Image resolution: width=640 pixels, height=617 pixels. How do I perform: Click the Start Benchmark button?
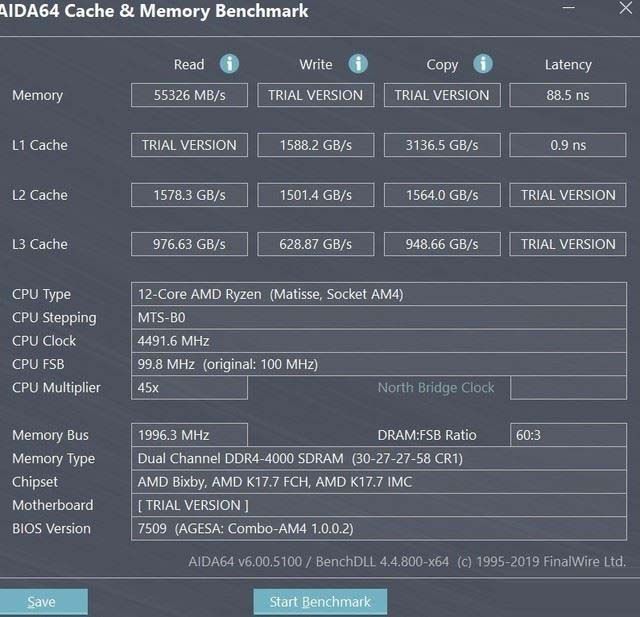coord(320,602)
